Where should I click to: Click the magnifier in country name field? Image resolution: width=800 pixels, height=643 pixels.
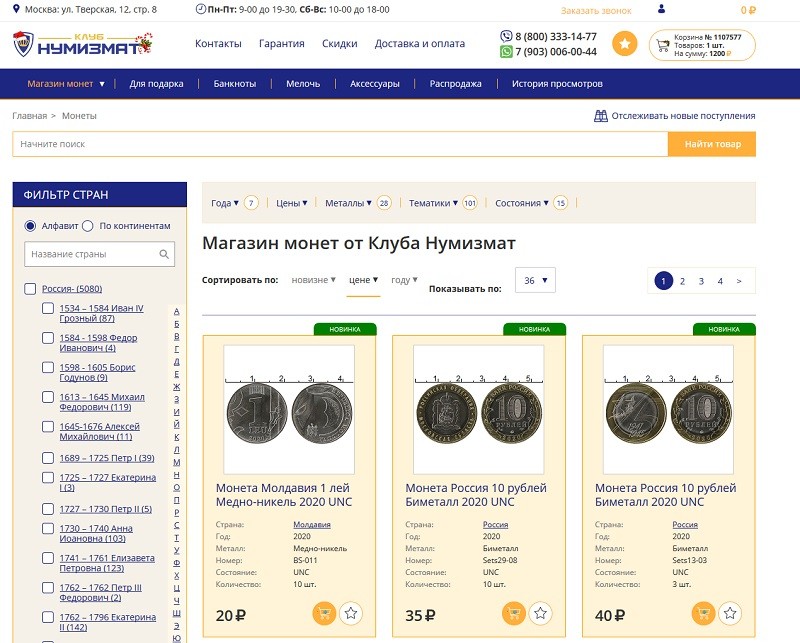pyautogui.click(x=164, y=254)
